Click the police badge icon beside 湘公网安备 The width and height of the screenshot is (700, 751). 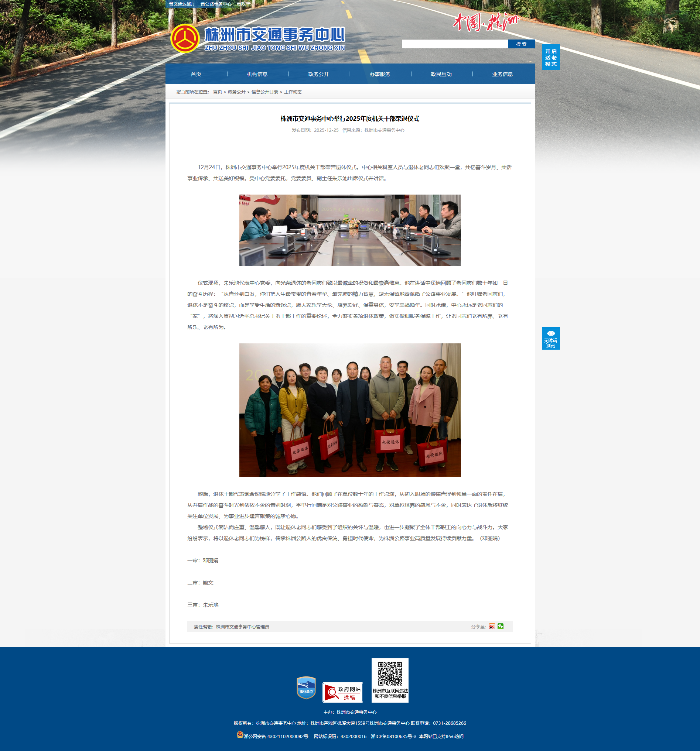click(240, 734)
